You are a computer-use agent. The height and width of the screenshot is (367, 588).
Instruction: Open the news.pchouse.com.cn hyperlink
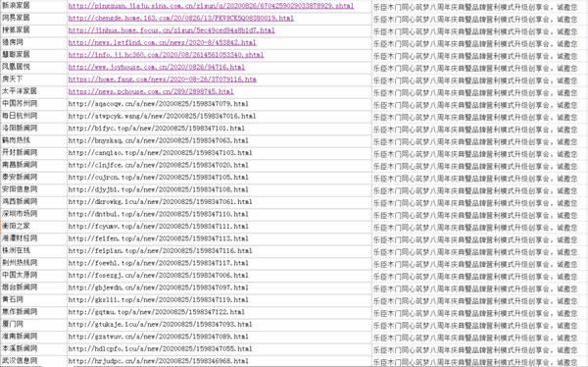[151, 91]
